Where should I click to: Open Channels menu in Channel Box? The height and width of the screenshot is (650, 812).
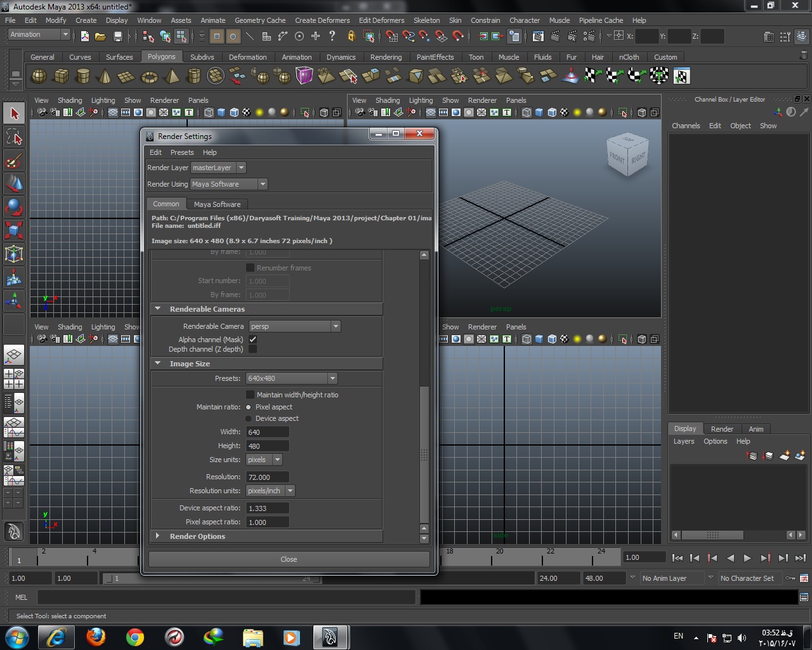coord(686,126)
